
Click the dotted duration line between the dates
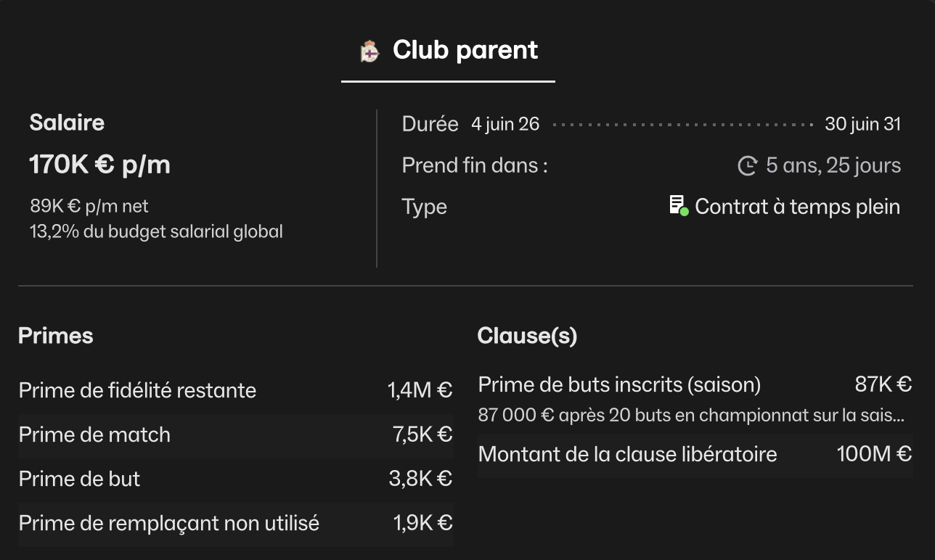pyautogui.click(x=682, y=125)
